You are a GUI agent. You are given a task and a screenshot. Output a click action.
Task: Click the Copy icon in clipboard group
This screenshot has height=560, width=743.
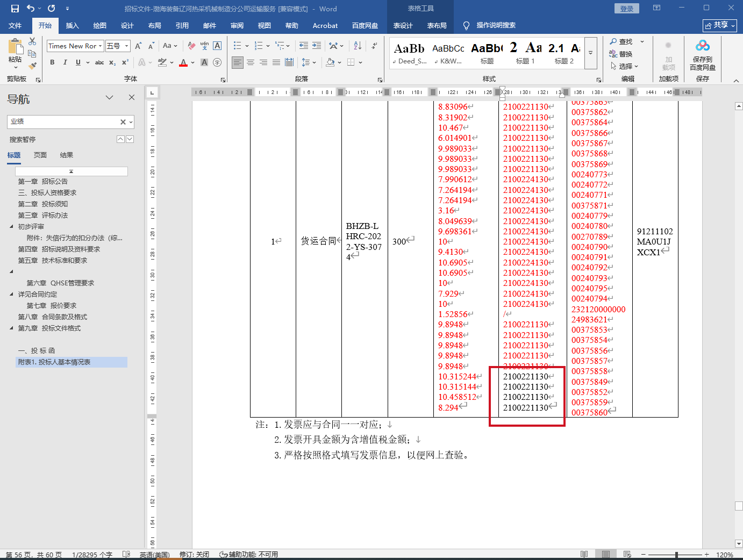pyautogui.click(x=32, y=54)
